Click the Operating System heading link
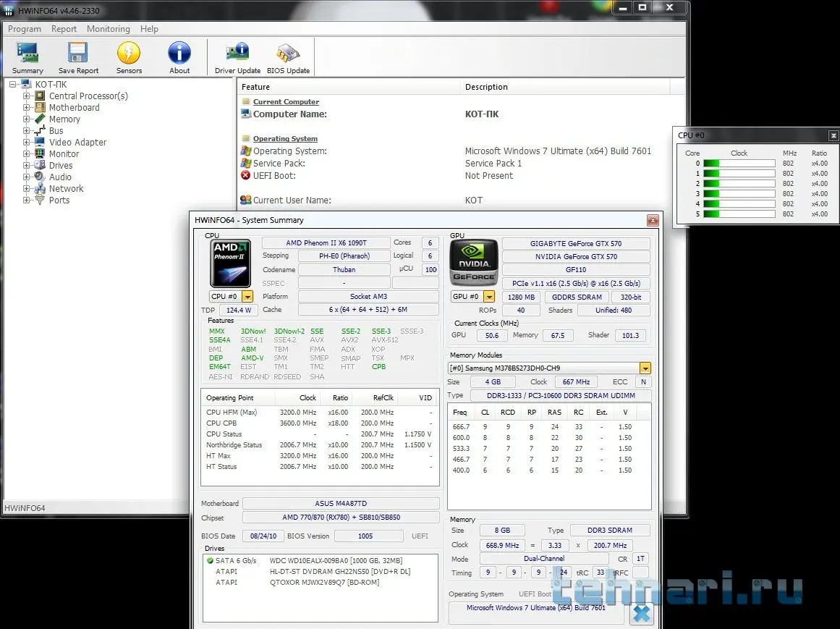The width and height of the screenshot is (840, 629). (x=285, y=139)
